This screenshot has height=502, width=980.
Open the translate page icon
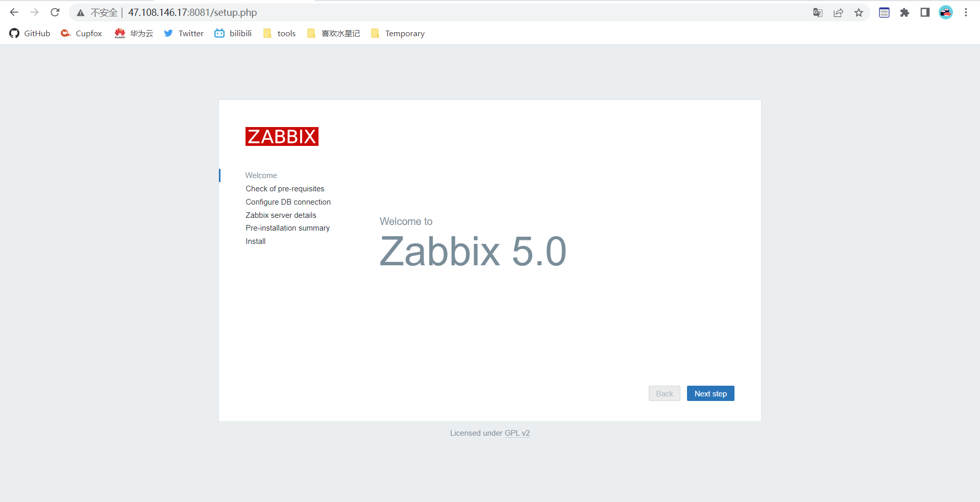(x=818, y=13)
